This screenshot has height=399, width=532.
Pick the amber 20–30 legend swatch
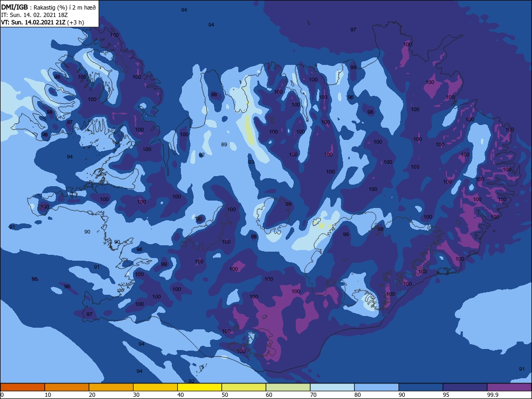tap(111, 387)
